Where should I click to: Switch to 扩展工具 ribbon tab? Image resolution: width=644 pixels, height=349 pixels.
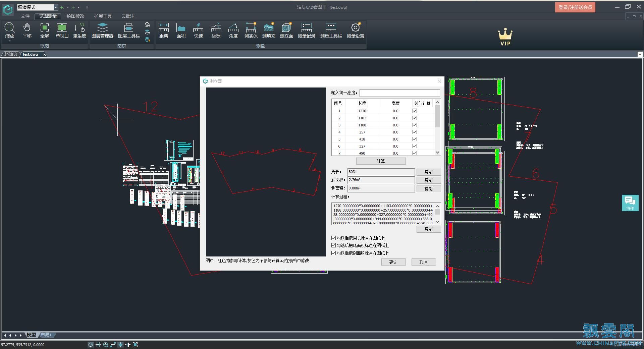click(x=103, y=16)
